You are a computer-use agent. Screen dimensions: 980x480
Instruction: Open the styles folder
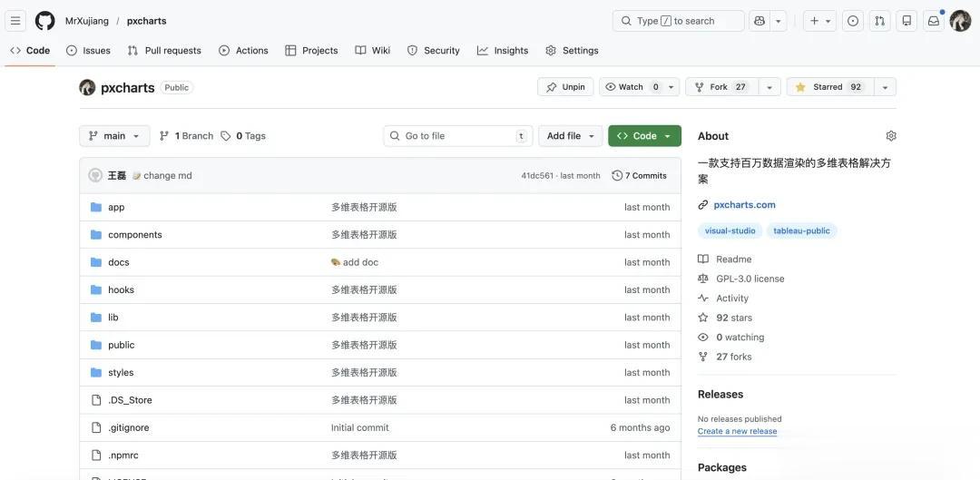coord(121,372)
